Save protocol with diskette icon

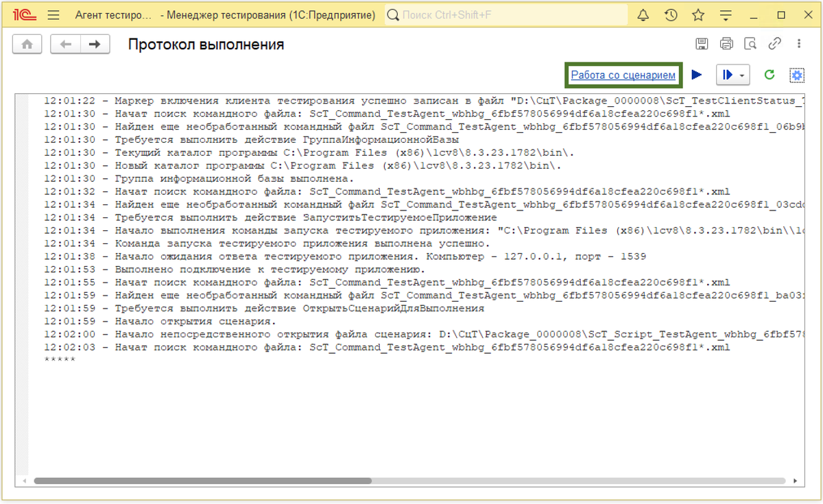tap(702, 44)
